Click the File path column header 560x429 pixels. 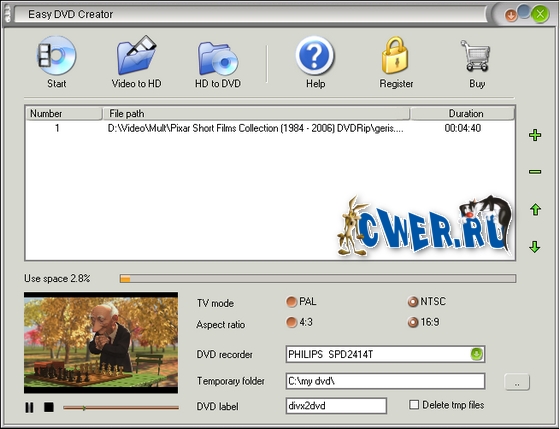point(256,114)
